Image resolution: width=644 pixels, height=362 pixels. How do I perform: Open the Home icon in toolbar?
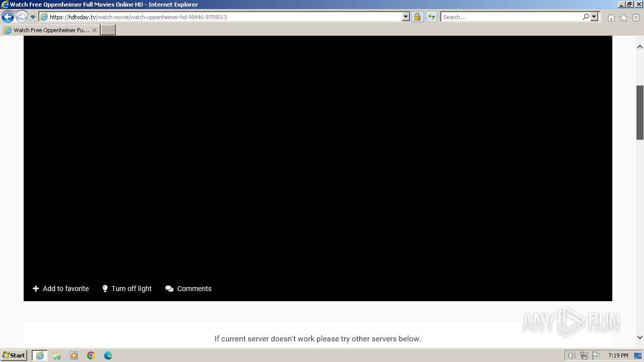coord(611,18)
